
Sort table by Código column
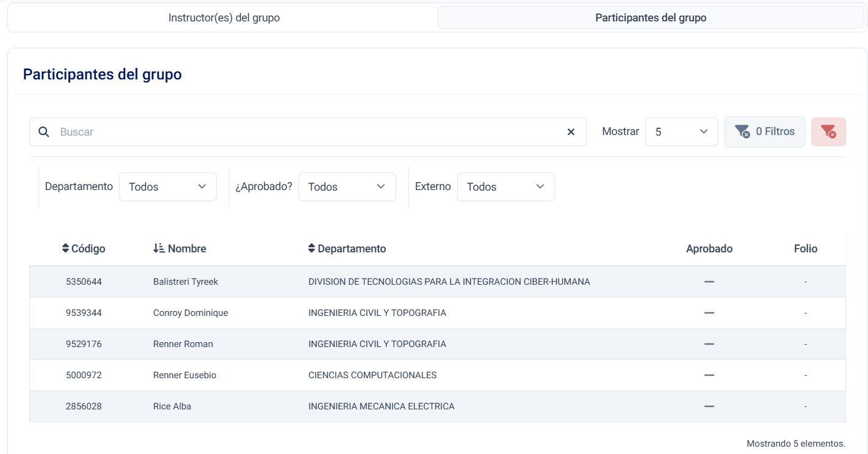coord(83,249)
